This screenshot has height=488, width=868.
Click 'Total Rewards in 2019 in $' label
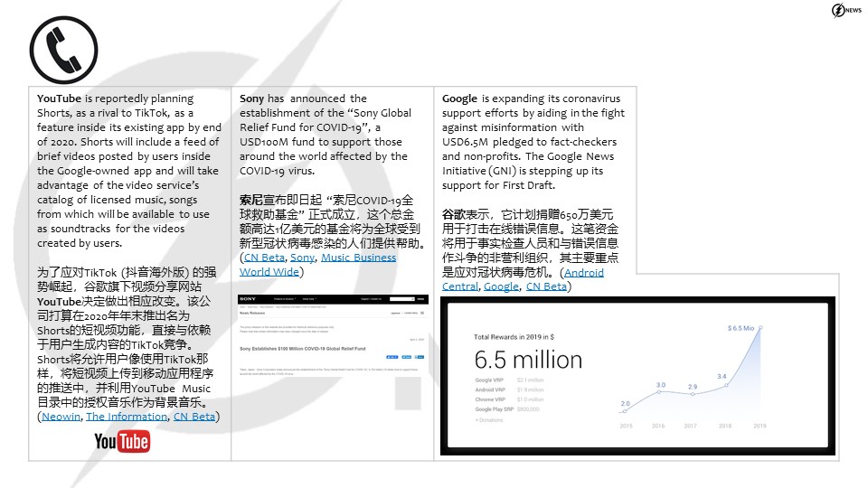[x=514, y=337]
